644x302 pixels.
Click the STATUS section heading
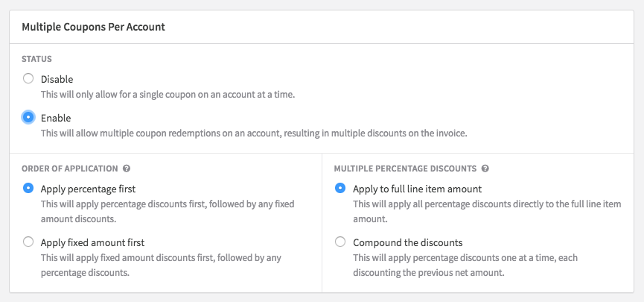(x=36, y=58)
